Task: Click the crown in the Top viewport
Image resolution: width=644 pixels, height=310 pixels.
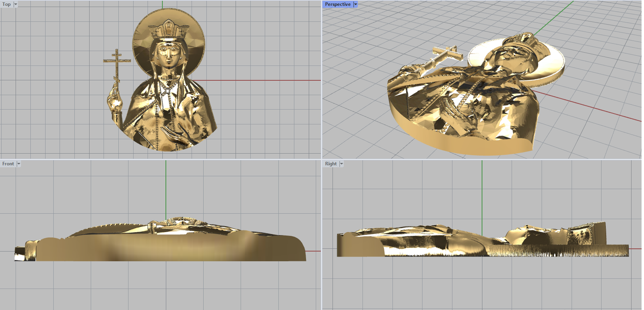Action: (x=168, y=30)
